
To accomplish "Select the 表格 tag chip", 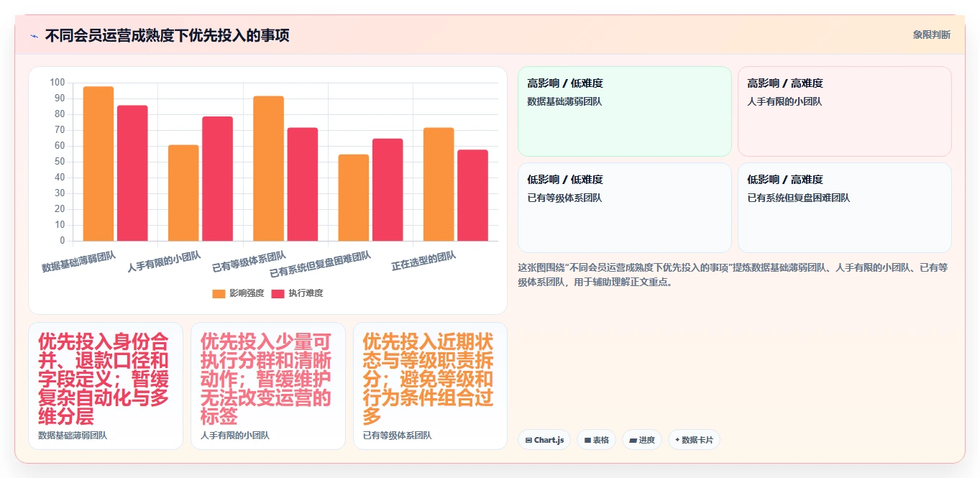I will coord(596,440).
